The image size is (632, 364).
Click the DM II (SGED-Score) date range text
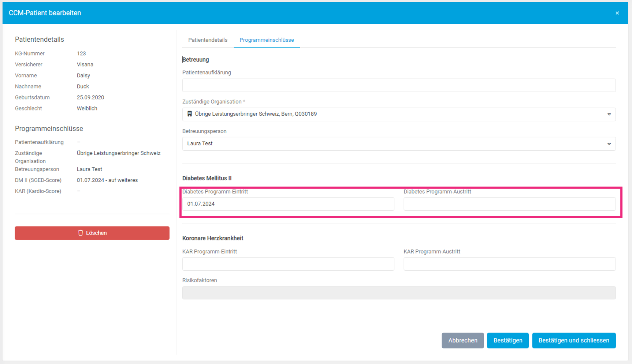[x=107, y=180]
